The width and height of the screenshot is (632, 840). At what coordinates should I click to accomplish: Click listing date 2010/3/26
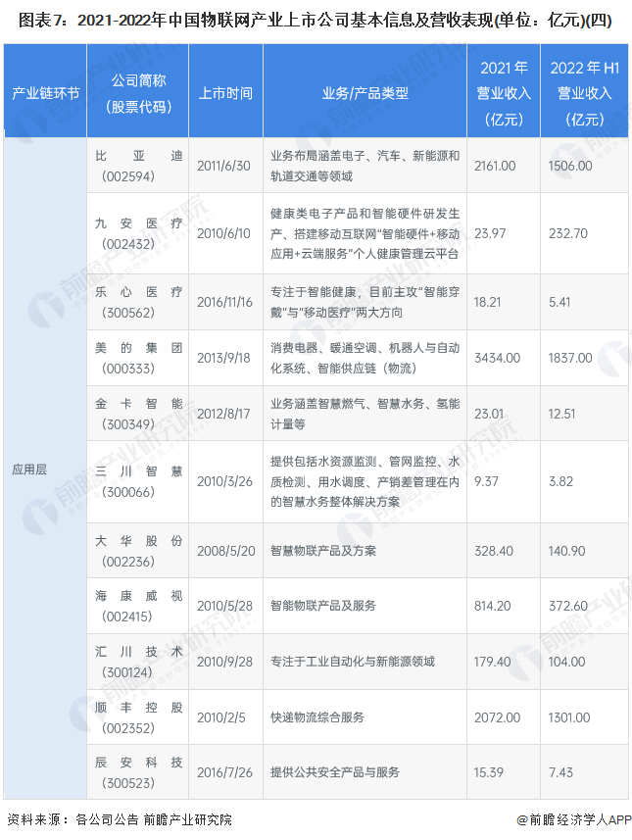pyautogui.click(x=224, y=481)
